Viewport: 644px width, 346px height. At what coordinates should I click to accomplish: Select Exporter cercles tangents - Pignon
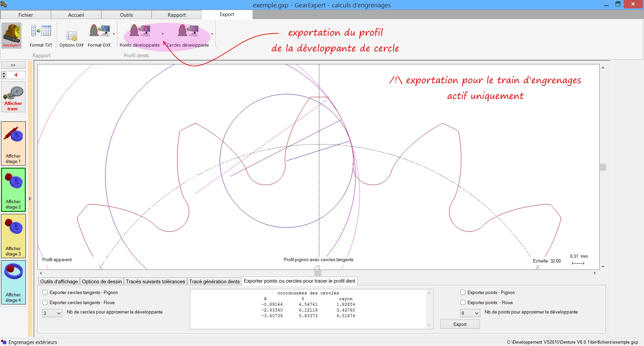[x=80, y=292]
